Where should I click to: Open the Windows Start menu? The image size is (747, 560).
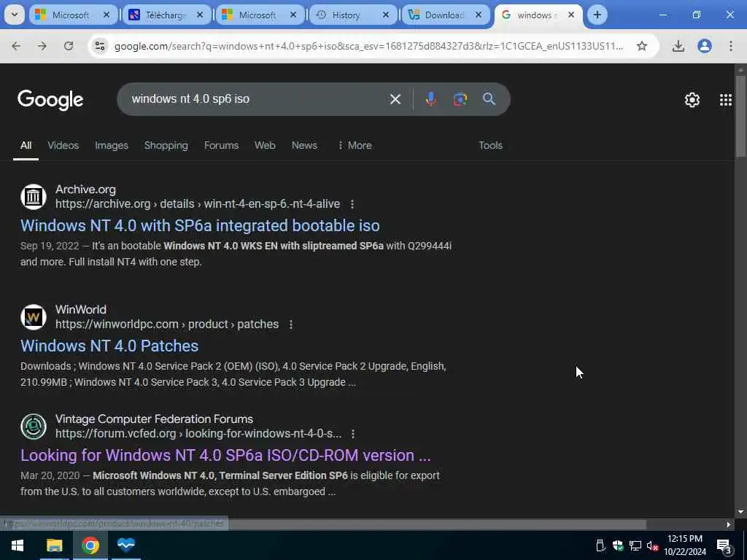(18, 545)
